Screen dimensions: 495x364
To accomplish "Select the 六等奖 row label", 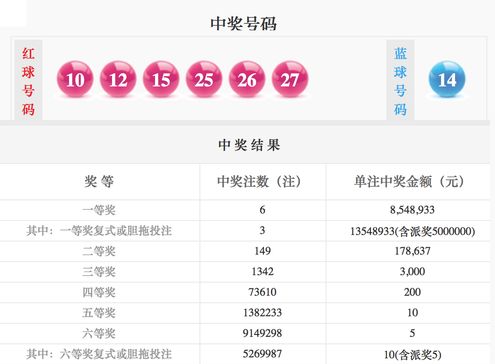I will pos(99,333).
